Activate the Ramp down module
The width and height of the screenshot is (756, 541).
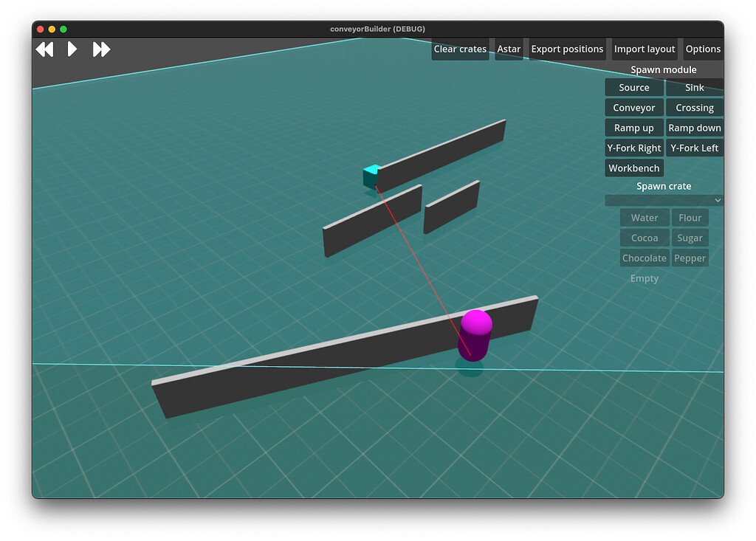pyautogui.click(x=694, y=127)
